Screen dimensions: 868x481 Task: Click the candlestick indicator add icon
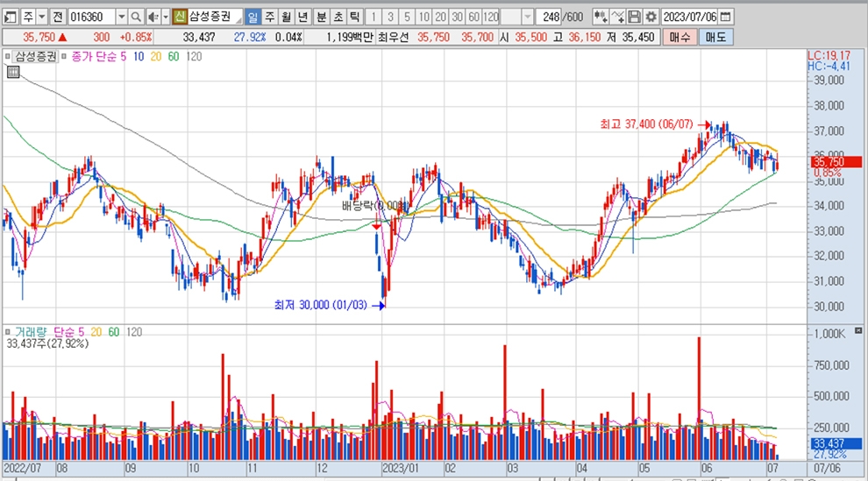601,17
